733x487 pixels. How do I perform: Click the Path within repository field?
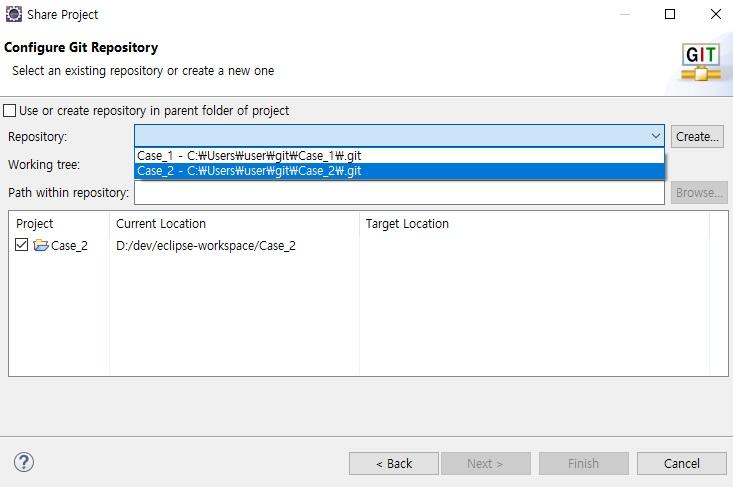pos(399,193)
